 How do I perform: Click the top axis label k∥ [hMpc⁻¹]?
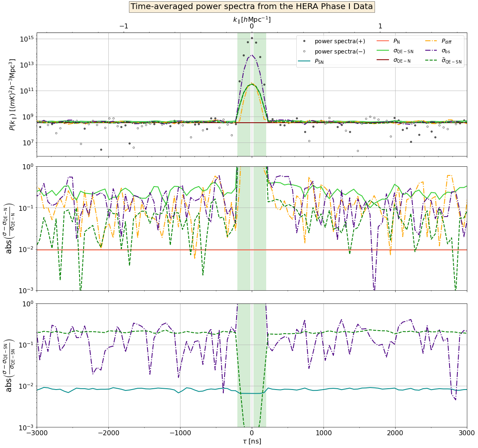pyautogui.click(x=252, y=19)
